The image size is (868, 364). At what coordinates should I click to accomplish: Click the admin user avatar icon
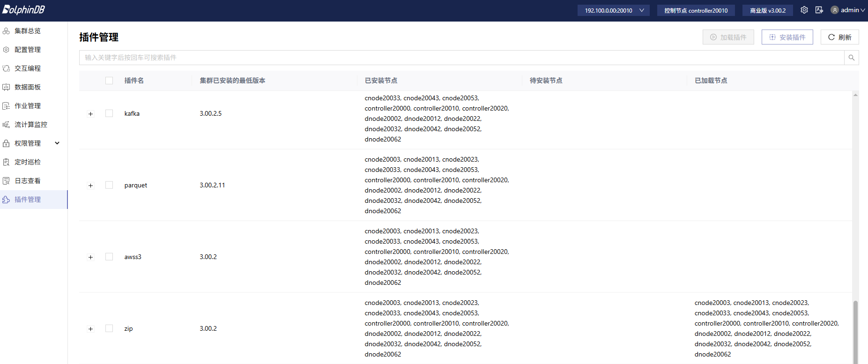tap(834, 10)
